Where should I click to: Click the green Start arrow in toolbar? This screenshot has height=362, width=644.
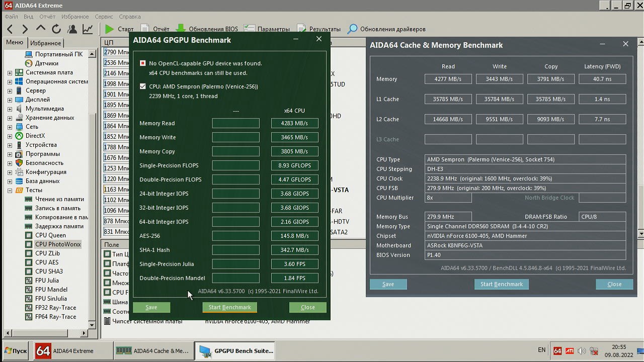(x=109, y=29)
